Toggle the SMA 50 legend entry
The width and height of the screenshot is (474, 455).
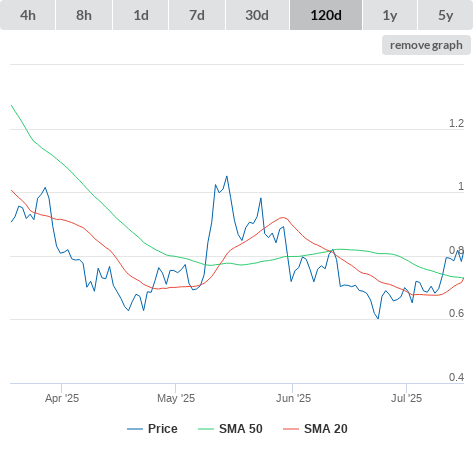tap(241, 429)
